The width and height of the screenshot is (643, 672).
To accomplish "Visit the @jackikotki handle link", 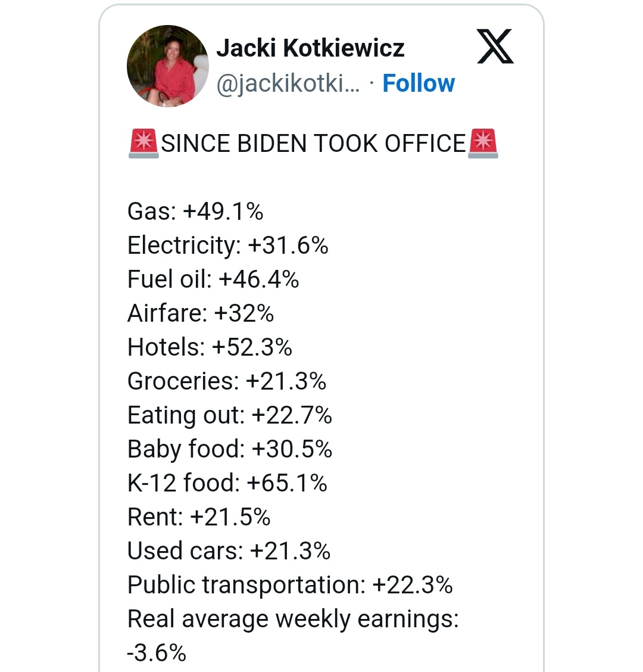I will (x=288, y=84).
